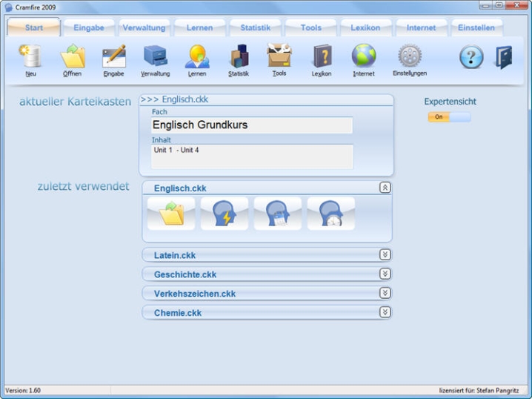Click the Fach field containing Englisch Grundkurs

click(x=251, y=125)
